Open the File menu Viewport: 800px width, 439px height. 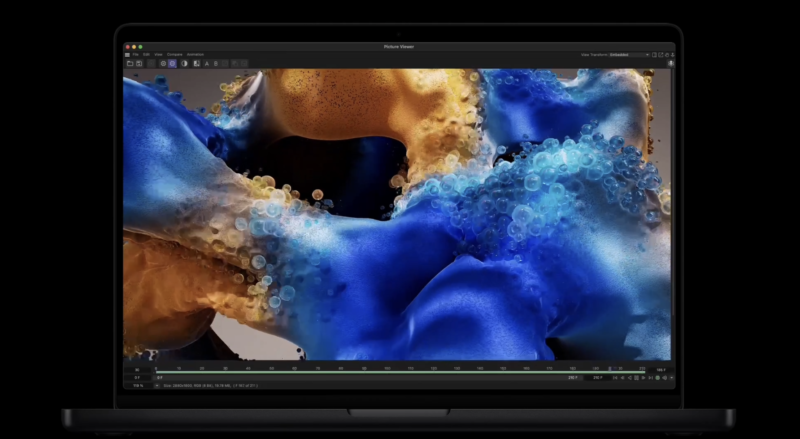(136, 54)
